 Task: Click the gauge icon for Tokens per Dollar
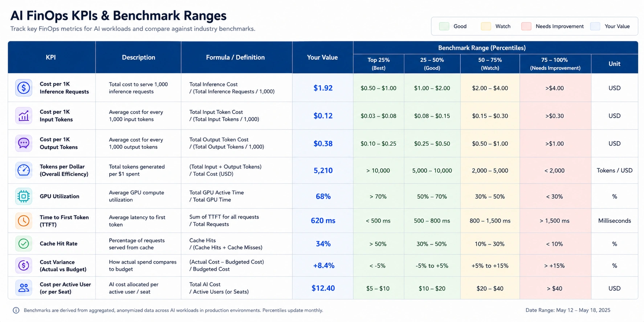[x=24, y=170]
